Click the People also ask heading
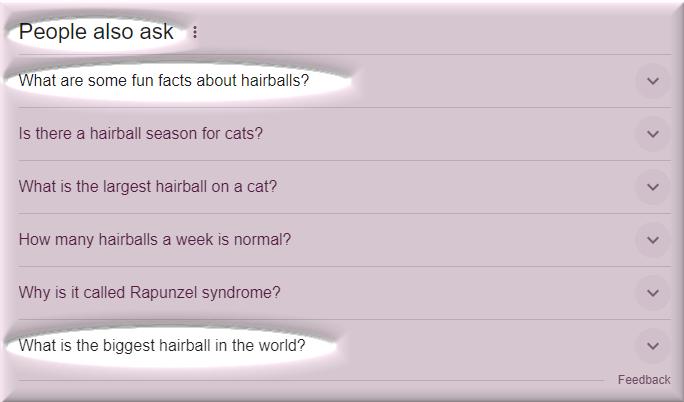 (x=96, y=32)
